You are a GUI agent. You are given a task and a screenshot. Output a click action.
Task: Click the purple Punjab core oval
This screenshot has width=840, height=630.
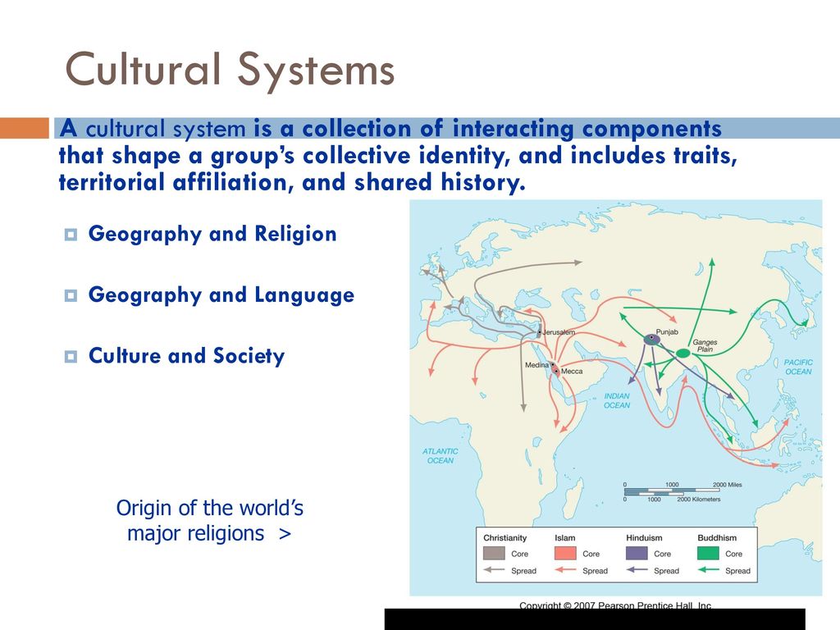click(651, 339)
